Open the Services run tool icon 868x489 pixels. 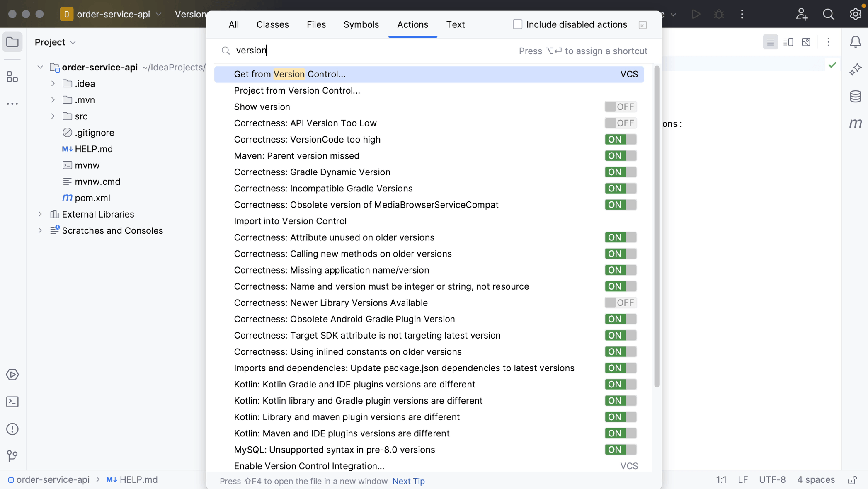coord(12,375)
